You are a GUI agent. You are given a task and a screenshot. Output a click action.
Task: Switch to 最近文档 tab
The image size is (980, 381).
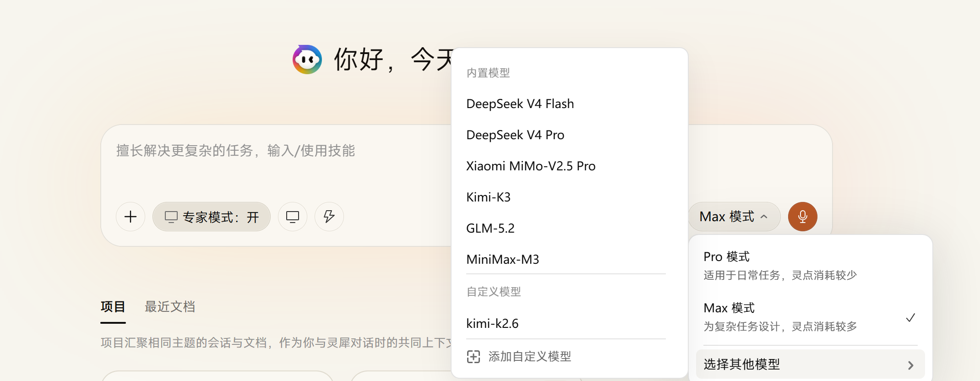coord(170,307)
